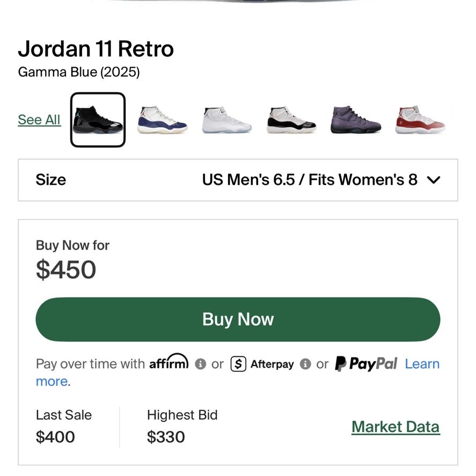The image size is (476, 476).
Task: Select the black and white Concord thumbnail
Action: tap(291, 120)
